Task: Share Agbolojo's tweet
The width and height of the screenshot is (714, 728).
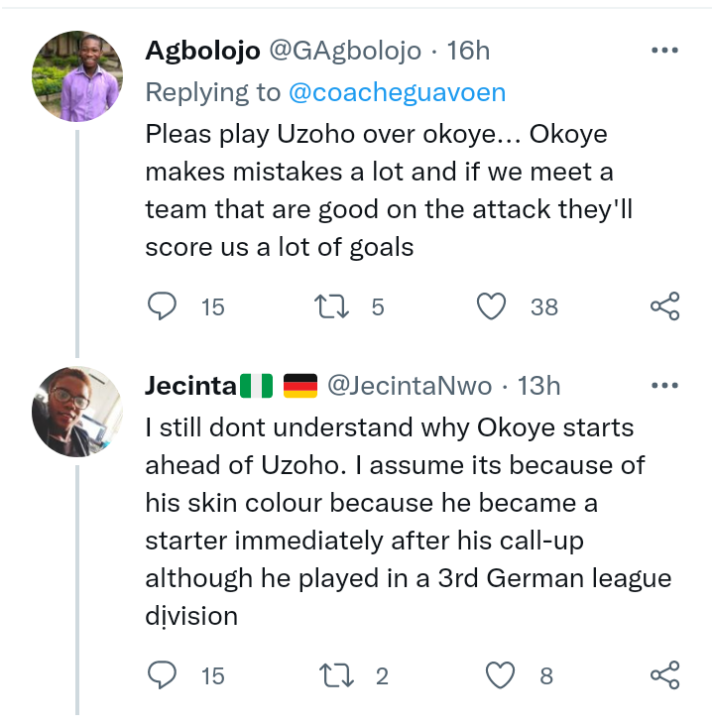Action: (664, 307)
